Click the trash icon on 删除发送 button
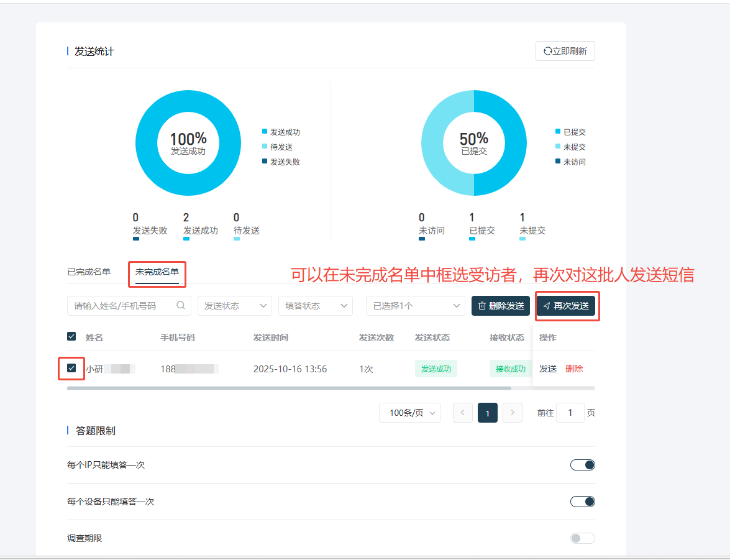The width and height of the screenshot is (730, 560). 483,305
